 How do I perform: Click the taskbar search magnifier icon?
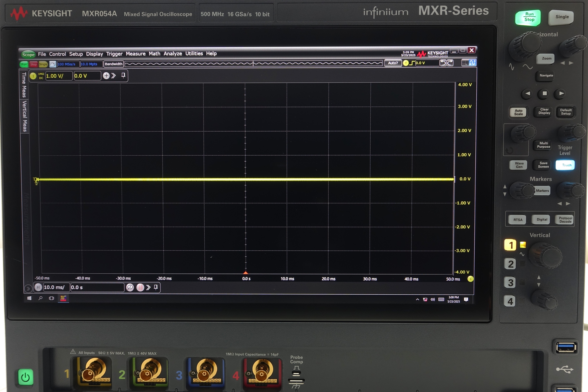point(40,298)
